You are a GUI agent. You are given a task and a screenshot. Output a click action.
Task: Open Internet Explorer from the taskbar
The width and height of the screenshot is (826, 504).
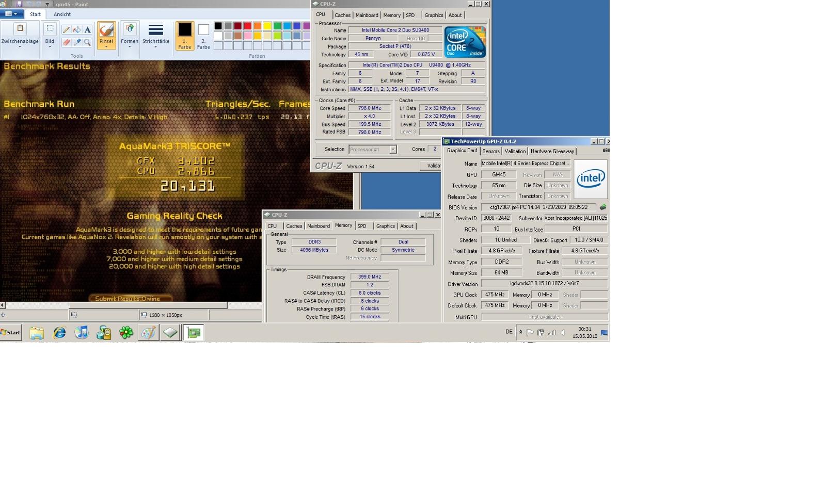(x=59, y=333)
